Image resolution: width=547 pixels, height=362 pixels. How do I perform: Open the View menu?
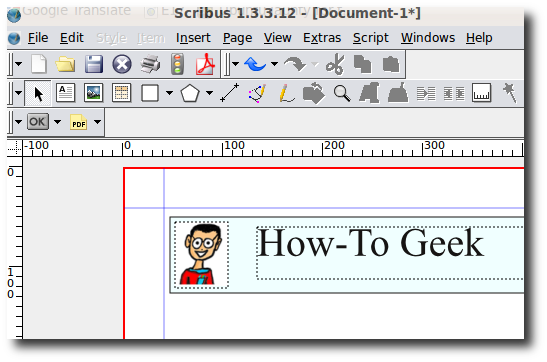[277, 38]
